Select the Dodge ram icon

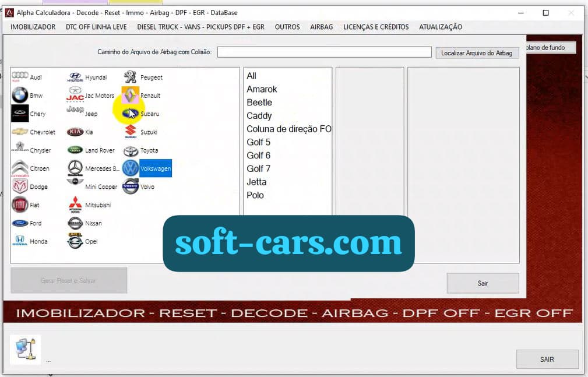(20, 186)
